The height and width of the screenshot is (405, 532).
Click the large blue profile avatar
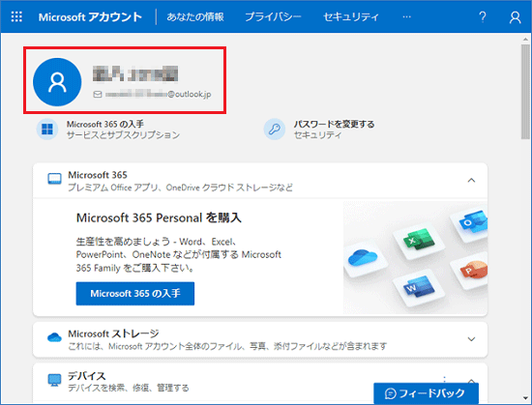[x=57, y=82]
